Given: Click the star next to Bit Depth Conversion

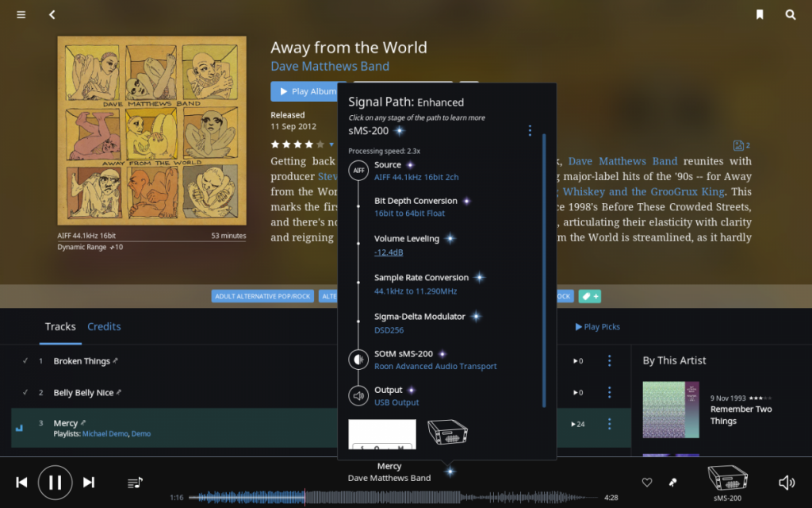Looking at the screenshot, I should 466,201.
